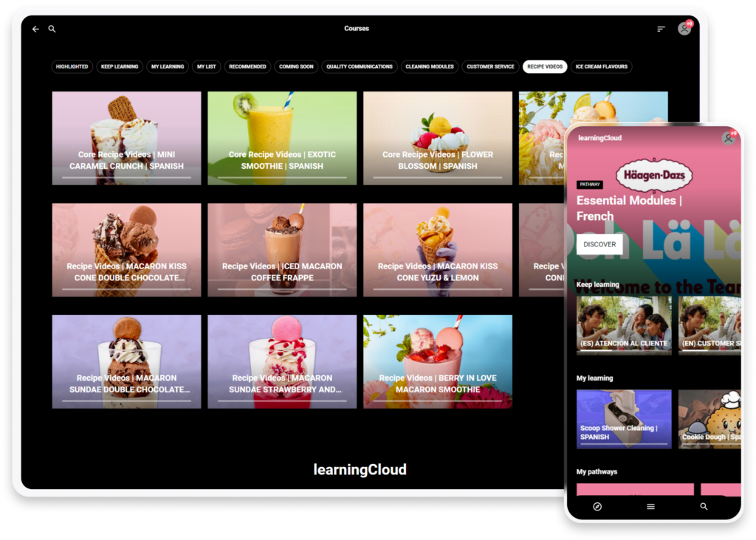Select the Customer Service filter chip
This screenshot has height=540, width=756.
point(490,66)
